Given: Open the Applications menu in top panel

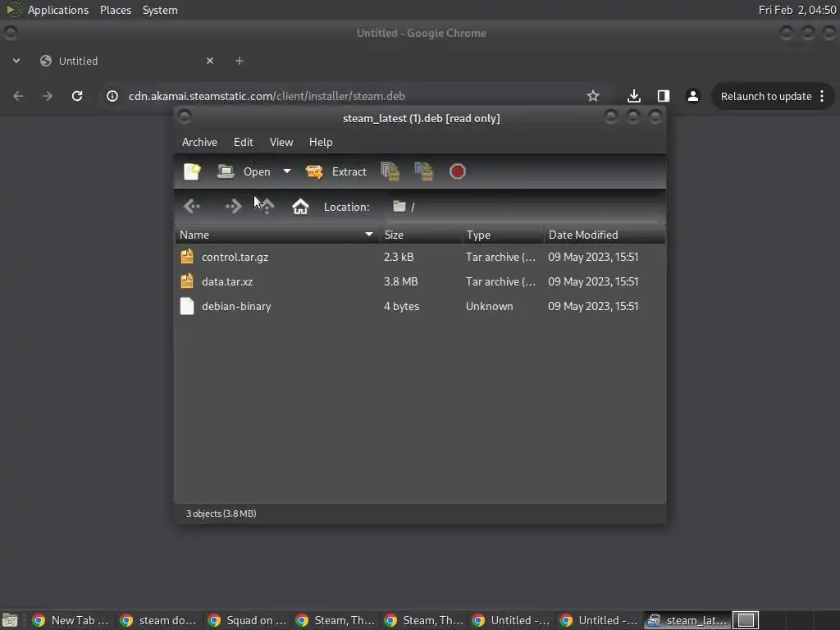Looking at the screenshot, I should click(58, 10).
